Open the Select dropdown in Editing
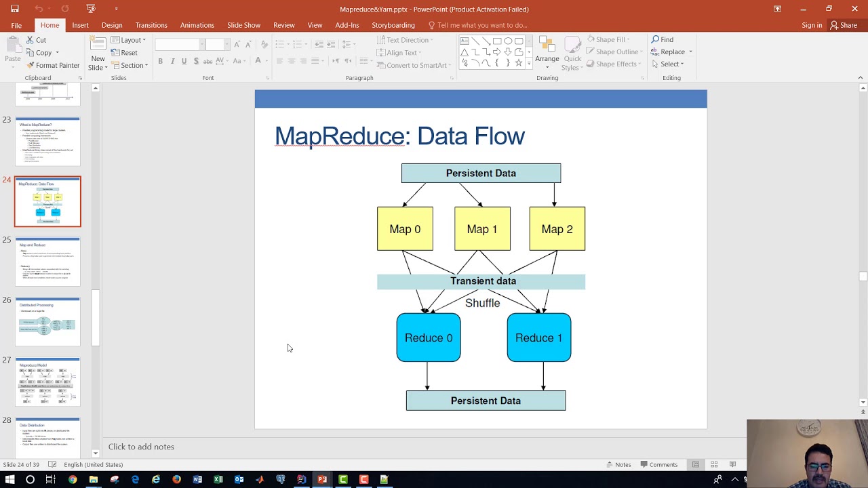This screenshot has height=488, width=868. 668,64
